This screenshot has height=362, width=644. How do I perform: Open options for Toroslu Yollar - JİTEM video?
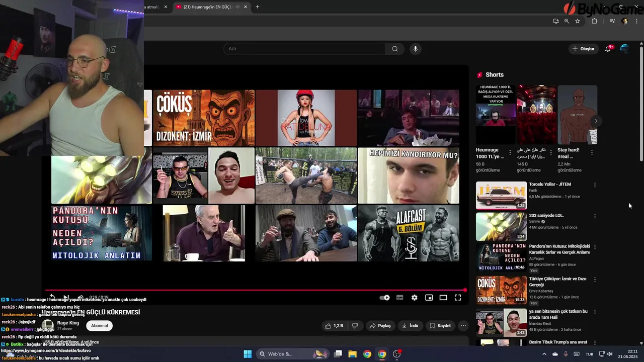tap(595, 185)
